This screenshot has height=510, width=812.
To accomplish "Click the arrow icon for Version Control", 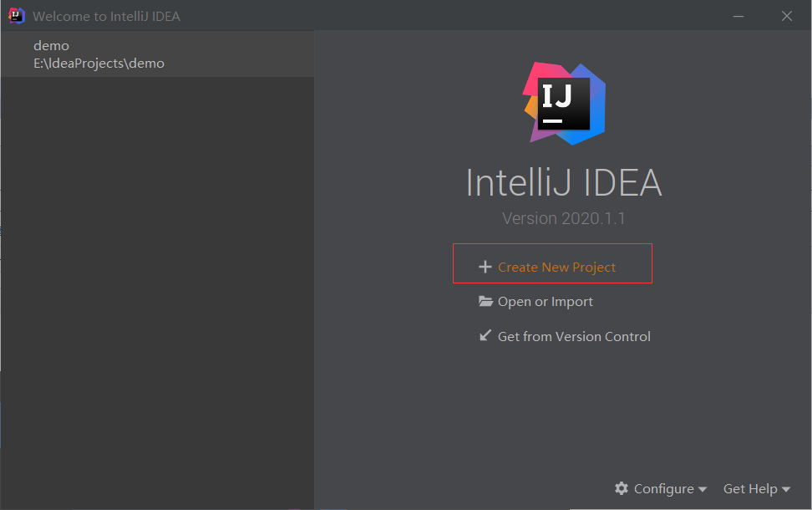I will click(485, 336).
